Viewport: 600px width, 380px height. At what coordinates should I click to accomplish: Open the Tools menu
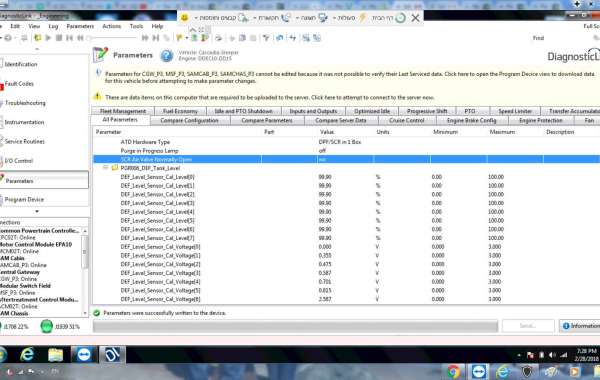click(136, 26)
